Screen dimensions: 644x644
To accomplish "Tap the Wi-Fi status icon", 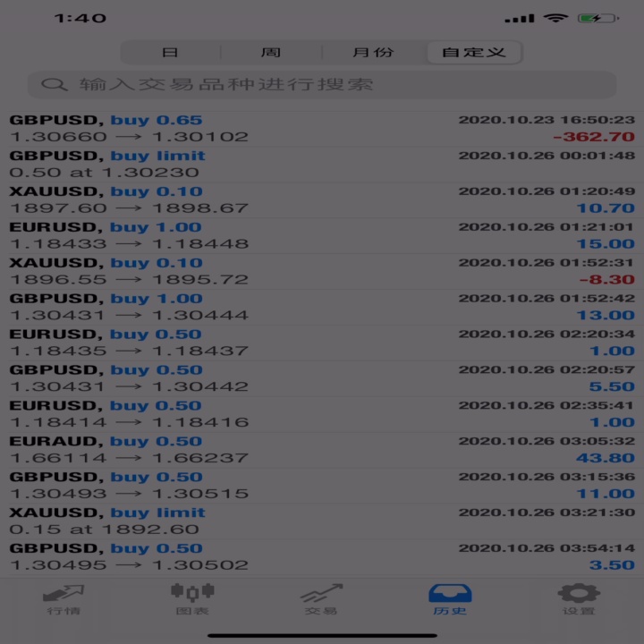I will 555,18.
